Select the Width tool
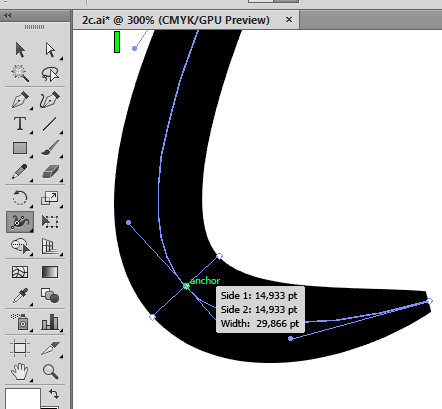 tap(20, 222)
